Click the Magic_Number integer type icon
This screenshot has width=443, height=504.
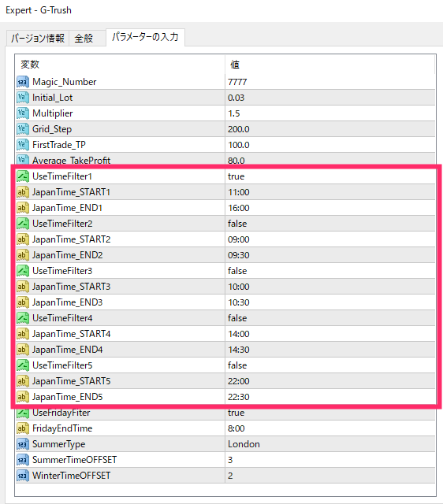[x=23, y=82]
